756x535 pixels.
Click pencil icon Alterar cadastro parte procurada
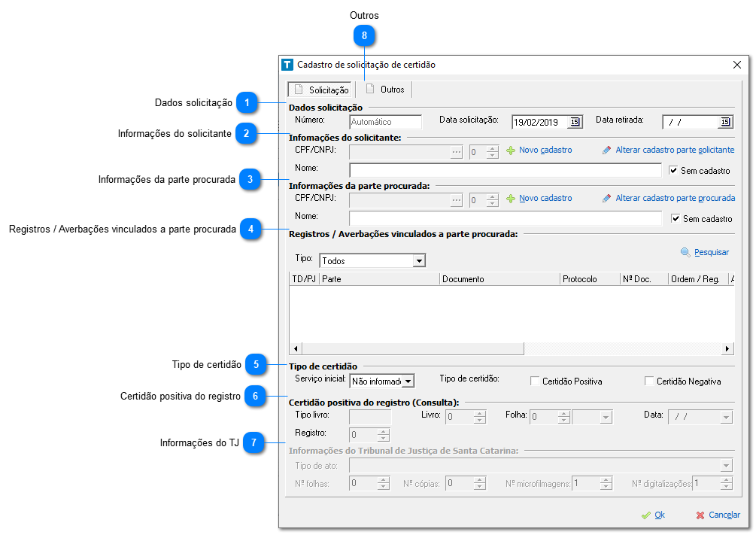pos(607,199)
